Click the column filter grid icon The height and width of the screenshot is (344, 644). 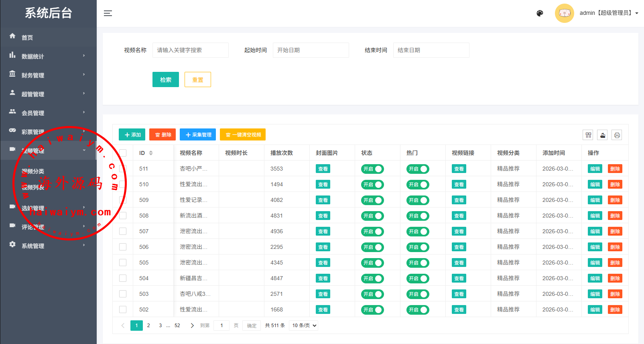click(588, 135)
